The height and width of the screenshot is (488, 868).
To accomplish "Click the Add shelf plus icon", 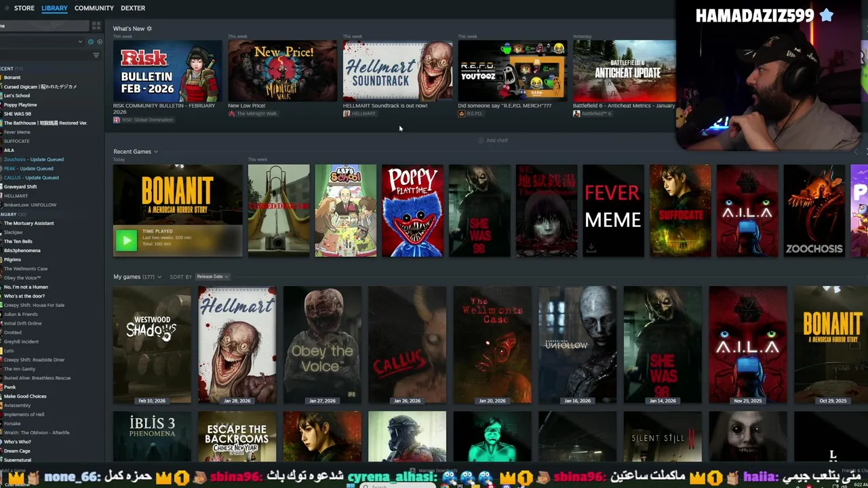I will (x=481, y=140).
